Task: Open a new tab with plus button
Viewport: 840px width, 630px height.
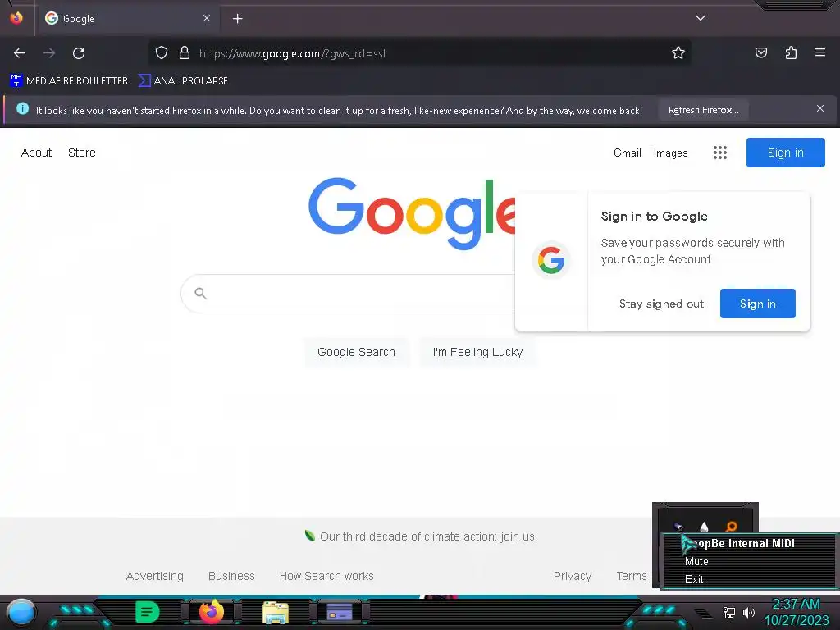Action: coord(237,19)
